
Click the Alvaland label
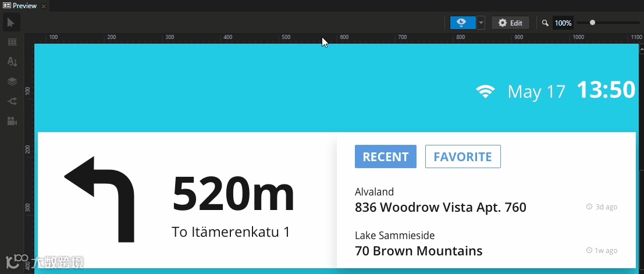click(x=374, y=192)
